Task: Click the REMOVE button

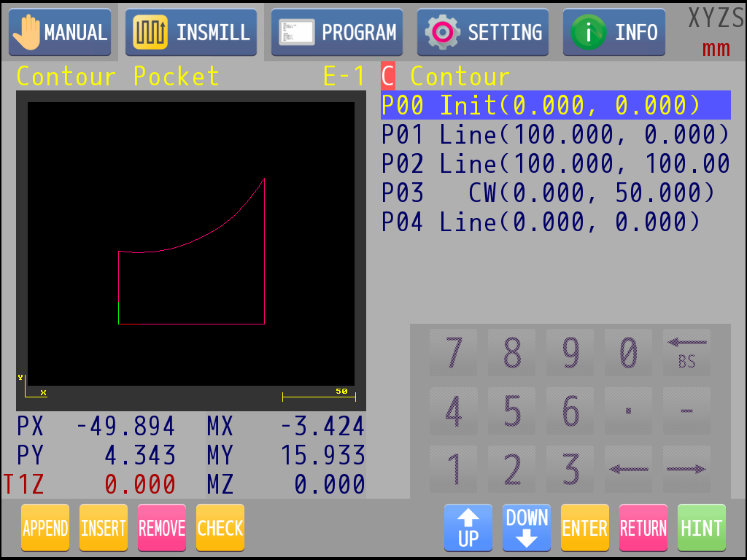Action: coord(162,527)
